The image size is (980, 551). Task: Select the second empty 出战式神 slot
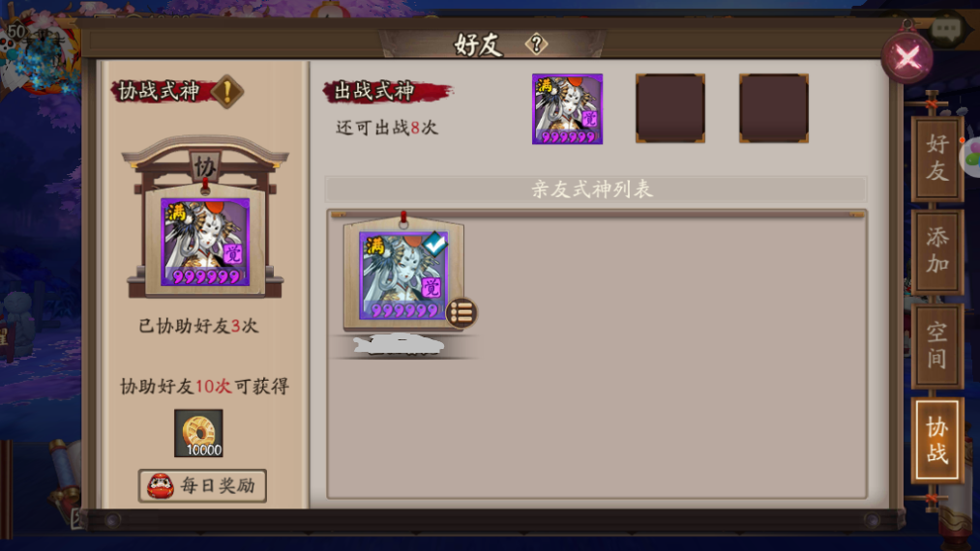pyautogui.click(x=670, y=108)
